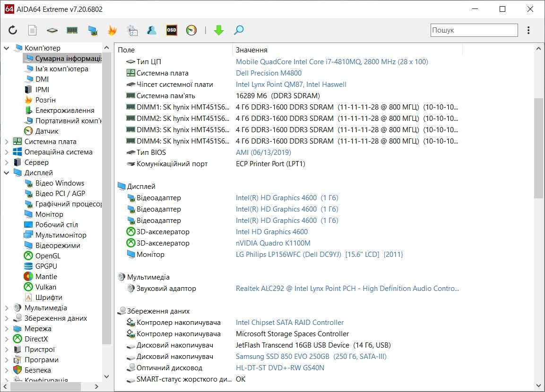The width and height of the screenshot is (545, 392).
Task: Open the AMI (06/13/2019) BIOS link
Action: (x=263, y=153)
